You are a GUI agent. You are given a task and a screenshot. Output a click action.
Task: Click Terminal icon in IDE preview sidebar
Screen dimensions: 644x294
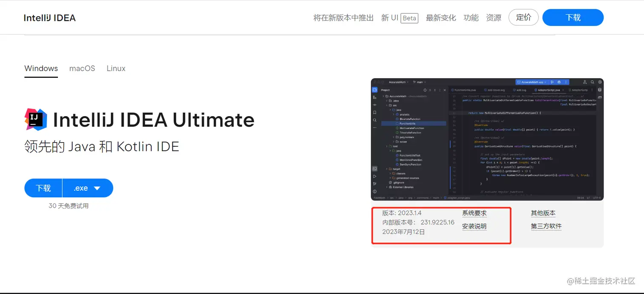tap(375, 168)
